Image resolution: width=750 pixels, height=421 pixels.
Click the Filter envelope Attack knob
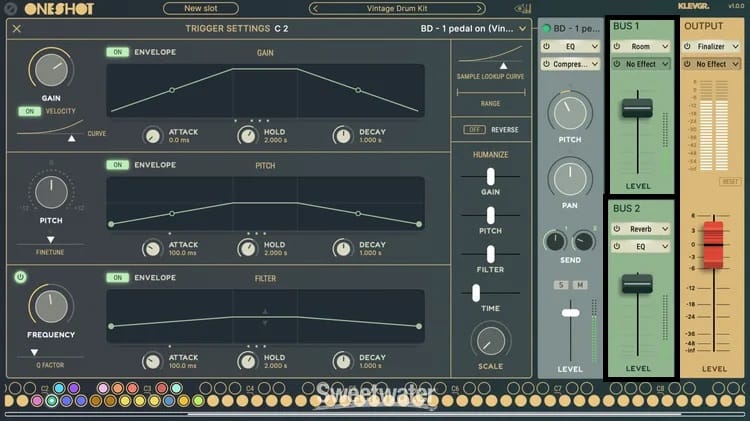(153, 362)
